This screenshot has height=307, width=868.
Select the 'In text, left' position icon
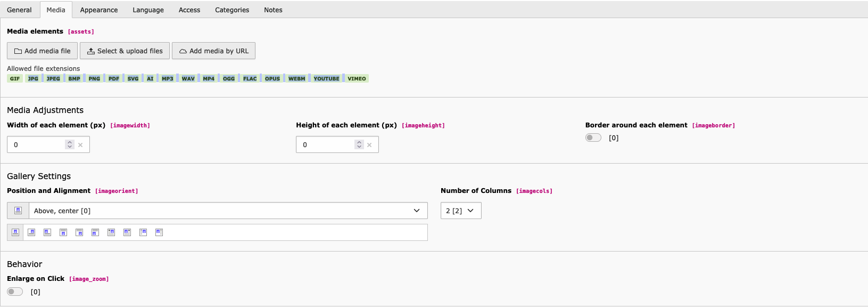127,232
